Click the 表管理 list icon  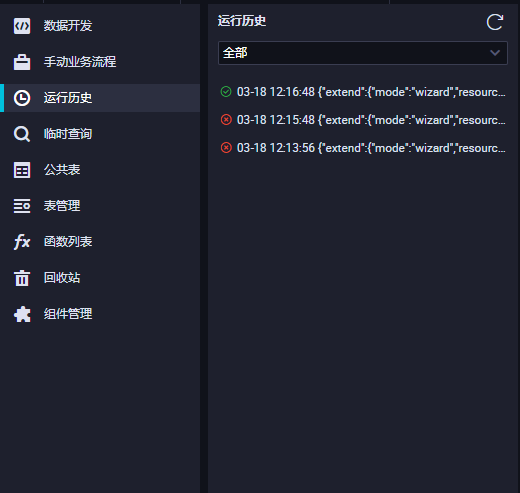click(22, 206)
